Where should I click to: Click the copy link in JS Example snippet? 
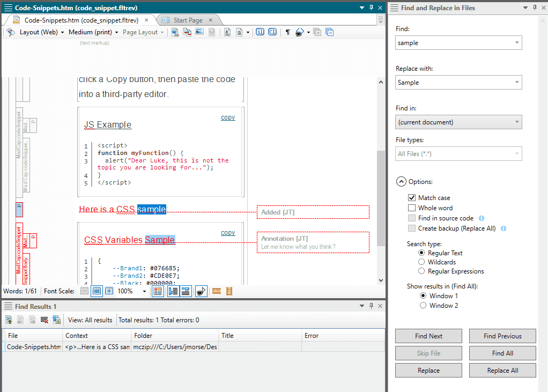(228, 117)
